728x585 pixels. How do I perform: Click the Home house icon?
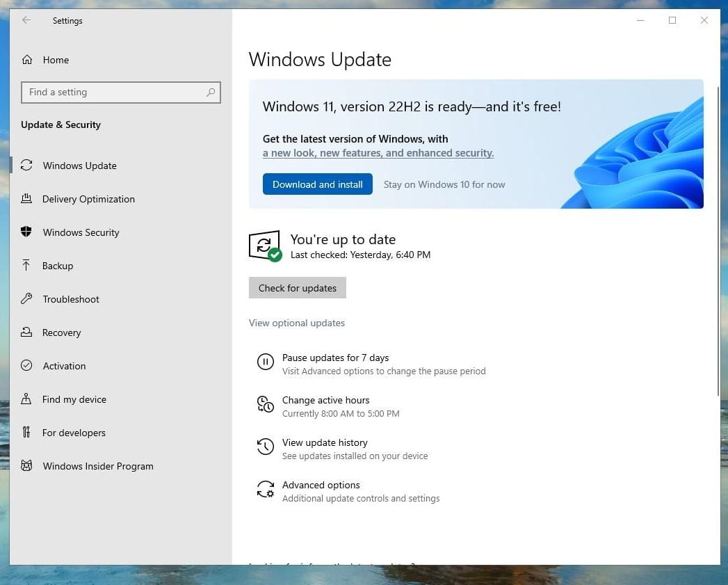[27, 60]
